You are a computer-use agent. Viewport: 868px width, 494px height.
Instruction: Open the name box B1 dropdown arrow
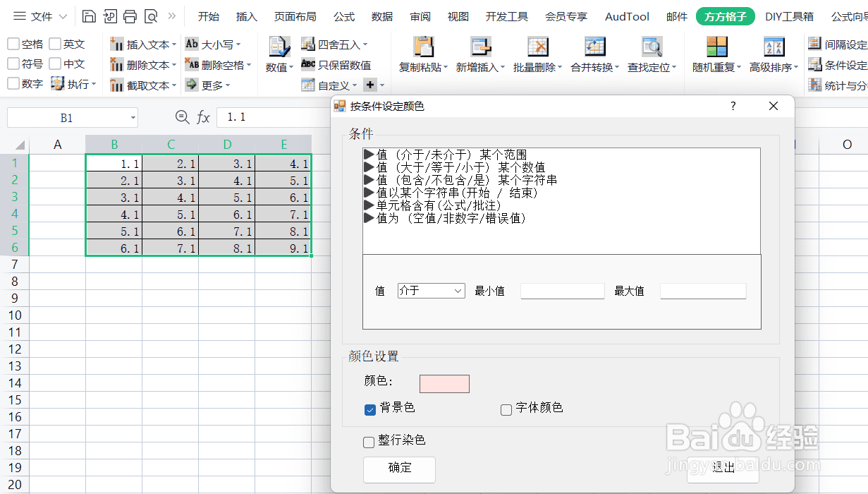point(133,118)
